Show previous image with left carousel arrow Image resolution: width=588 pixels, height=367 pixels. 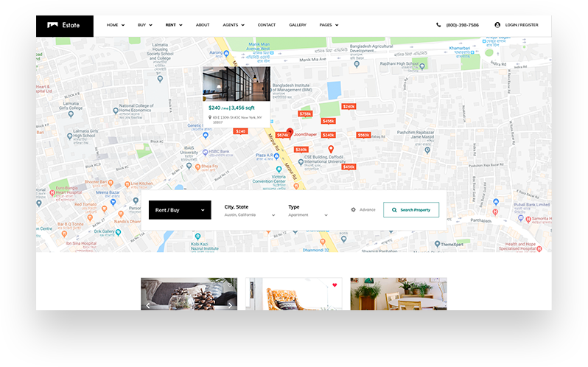[x=148, y=304]
